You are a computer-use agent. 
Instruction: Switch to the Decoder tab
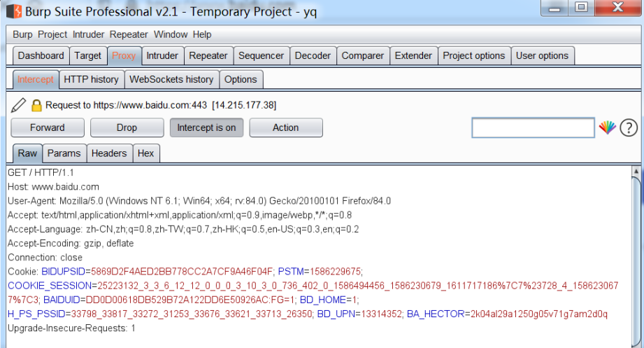click(313, 55)
